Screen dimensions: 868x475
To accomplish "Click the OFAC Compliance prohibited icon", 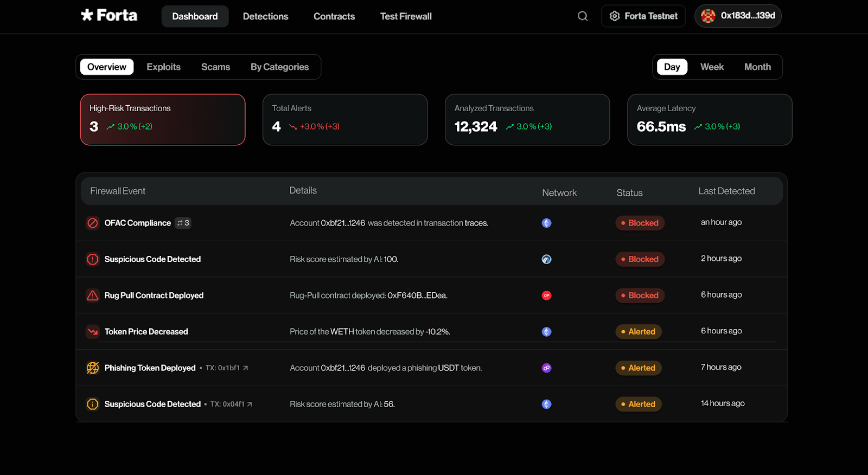I will 93,223.
